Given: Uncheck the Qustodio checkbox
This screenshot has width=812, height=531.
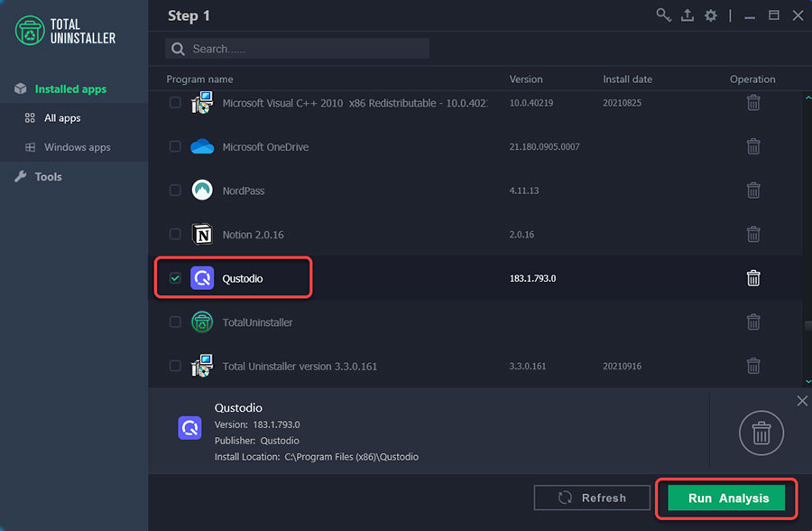Looking at the screenshot, I should [x=175, y=278].
